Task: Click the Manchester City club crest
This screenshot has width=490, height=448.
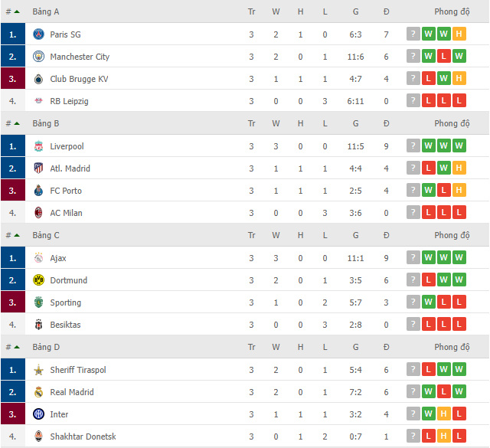Action: point(38,56)
